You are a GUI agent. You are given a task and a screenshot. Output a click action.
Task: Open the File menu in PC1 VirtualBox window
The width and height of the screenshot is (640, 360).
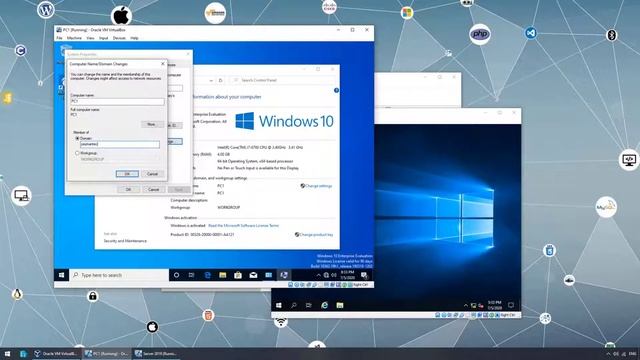click(59, 38)
